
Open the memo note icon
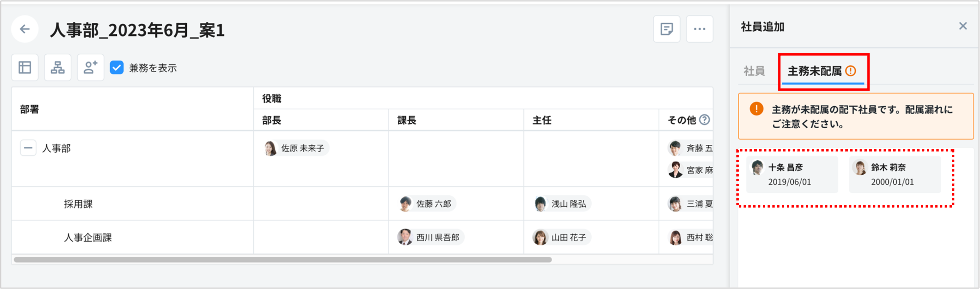(x=667, y=29)
